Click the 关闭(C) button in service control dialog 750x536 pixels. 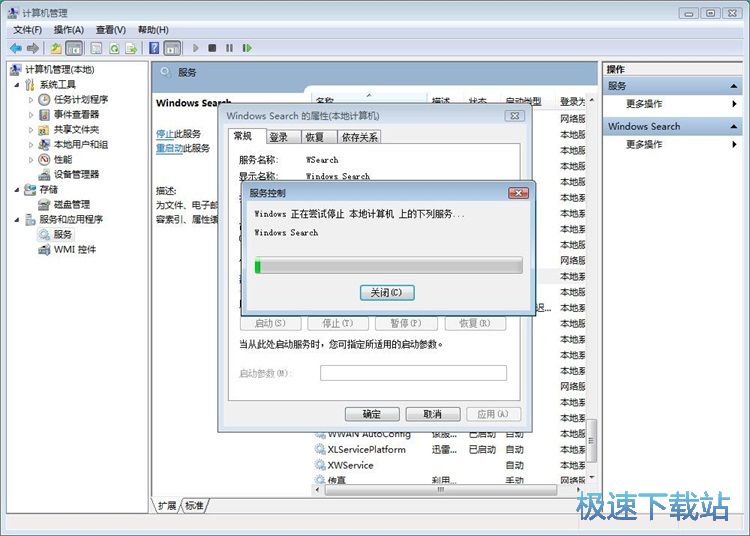click(x=387, y=292)
